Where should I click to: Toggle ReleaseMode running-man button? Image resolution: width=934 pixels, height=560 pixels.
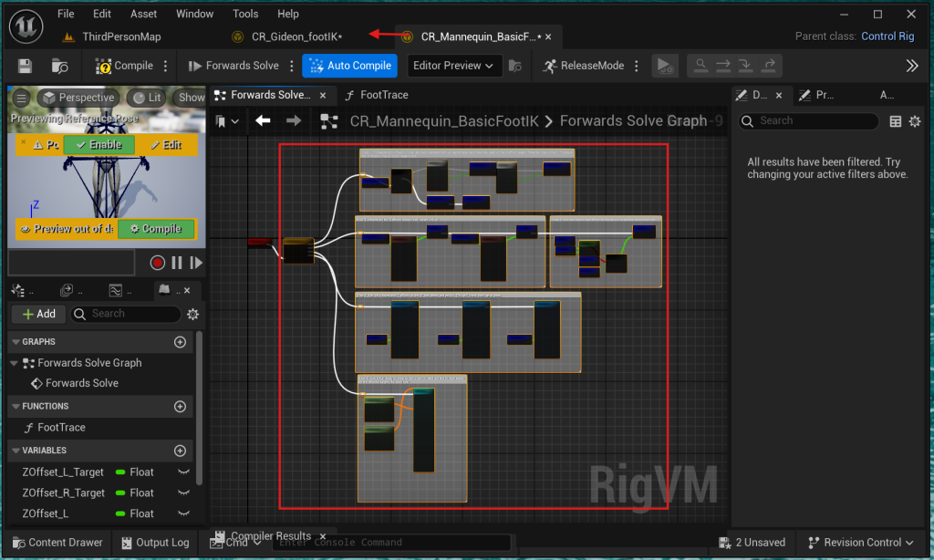pos(583,66)
